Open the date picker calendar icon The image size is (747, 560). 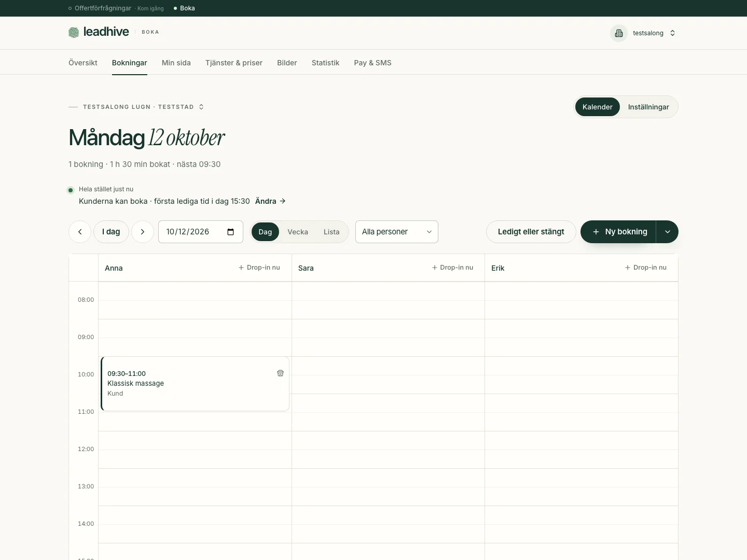231,232
